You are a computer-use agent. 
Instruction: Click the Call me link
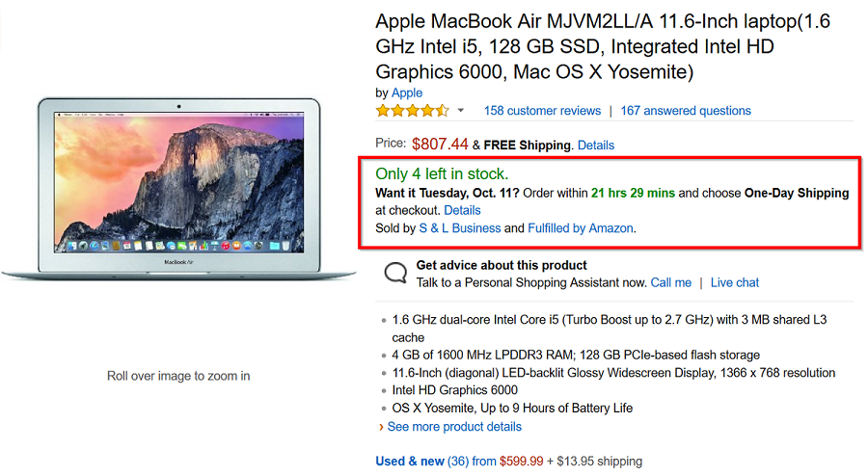point(671,282)
